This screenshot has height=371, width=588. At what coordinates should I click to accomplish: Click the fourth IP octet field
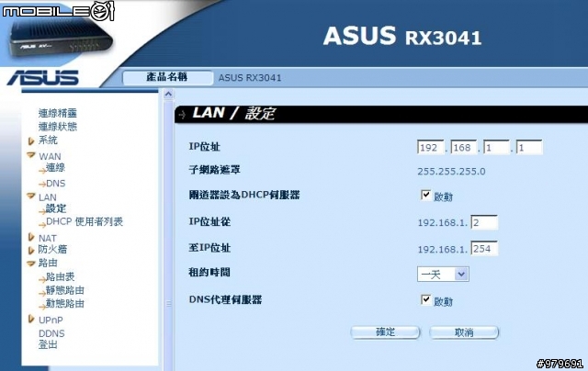coord(529,147)
